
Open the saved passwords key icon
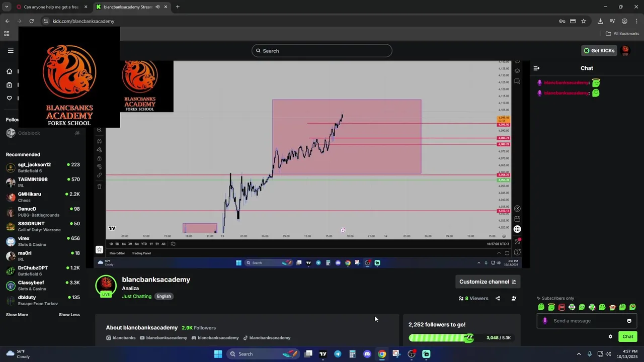[x=562, y=21]
